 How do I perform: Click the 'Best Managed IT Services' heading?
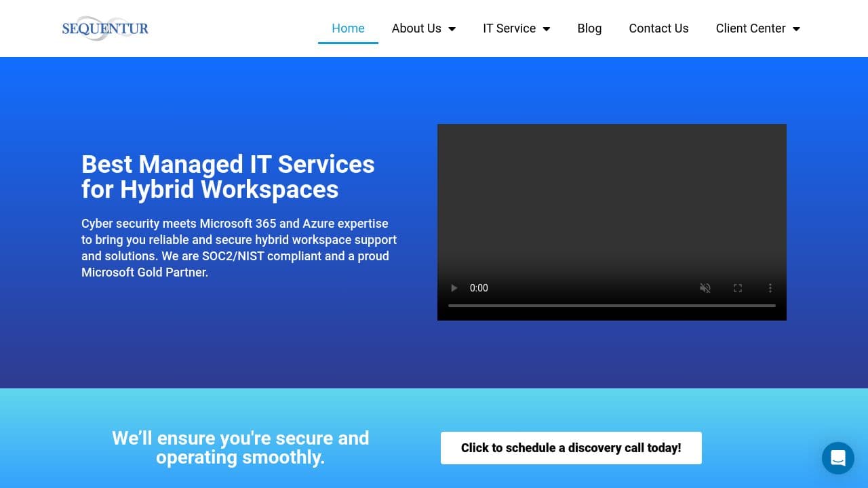[228, 177]
